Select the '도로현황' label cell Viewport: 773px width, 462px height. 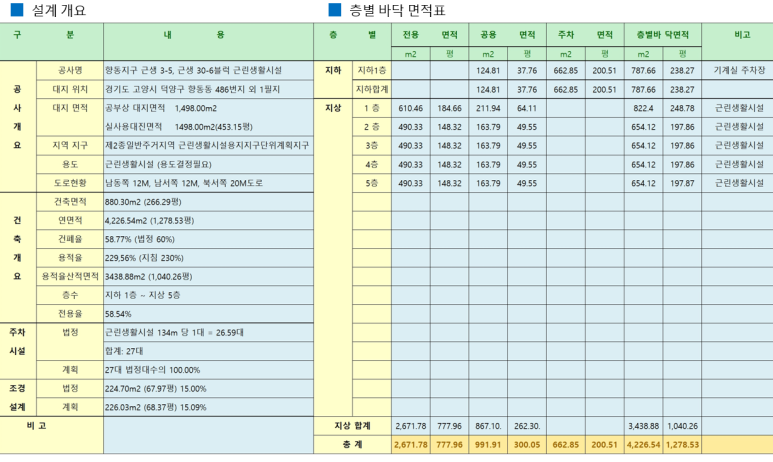tap(70, 183)
